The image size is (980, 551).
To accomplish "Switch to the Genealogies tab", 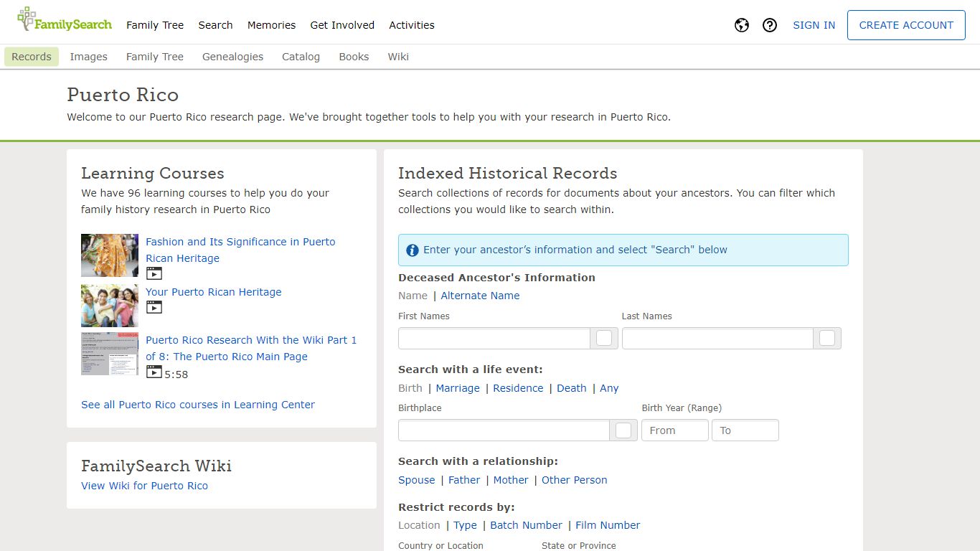I will pos(232,57).
